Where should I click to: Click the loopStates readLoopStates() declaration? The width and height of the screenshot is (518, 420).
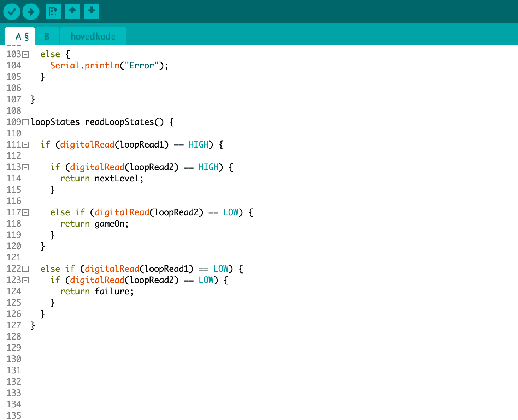[x=102, y=122]
